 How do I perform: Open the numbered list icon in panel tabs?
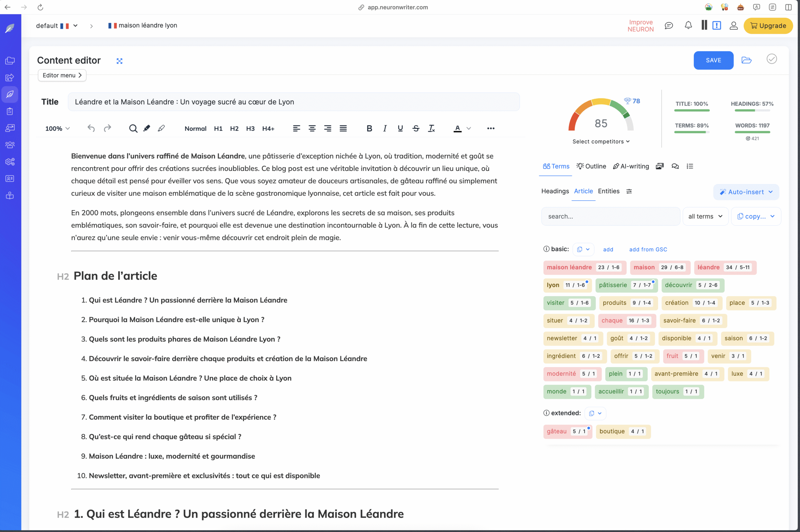point(690,166)
